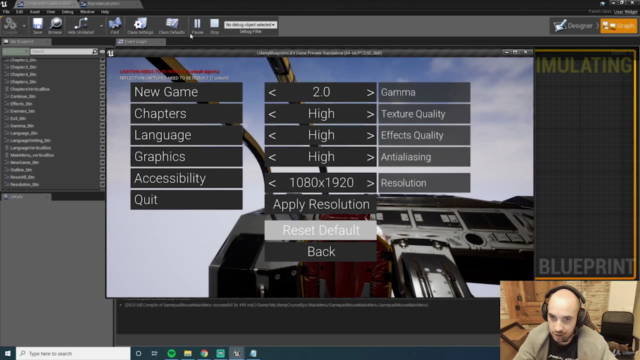Select next Resolution with right arrow

[x=370, y=183]
